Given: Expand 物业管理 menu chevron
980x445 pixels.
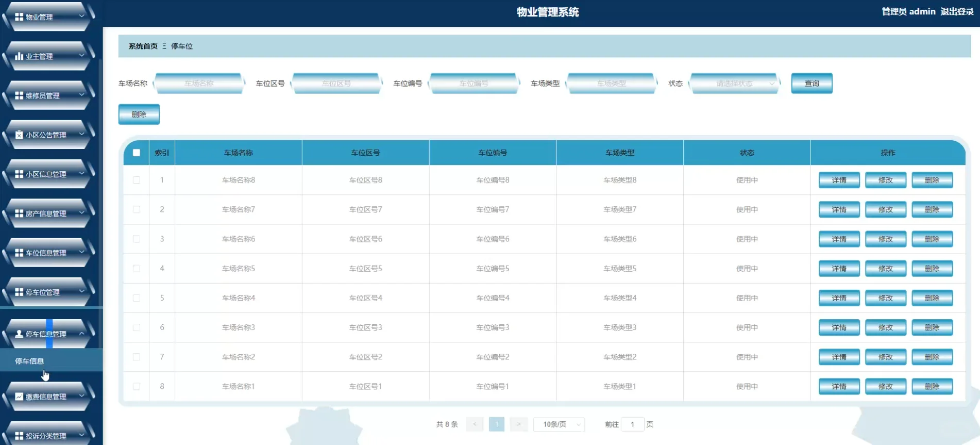Looking at the screenshot, I should tap(81, 17).
